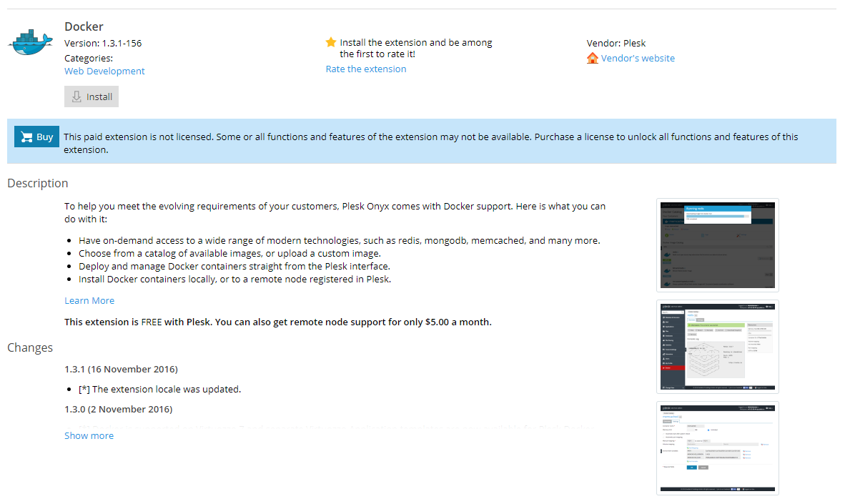Click the Changes section heading
Screen dimensions: 845x504
click(30, 348)
